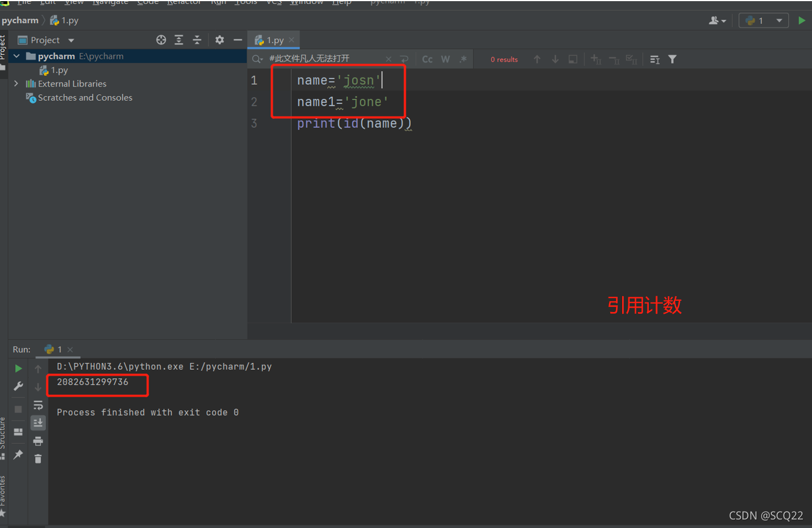Open the Favorites side tool window
Screen dimensions: 812x528
(3, 496)
